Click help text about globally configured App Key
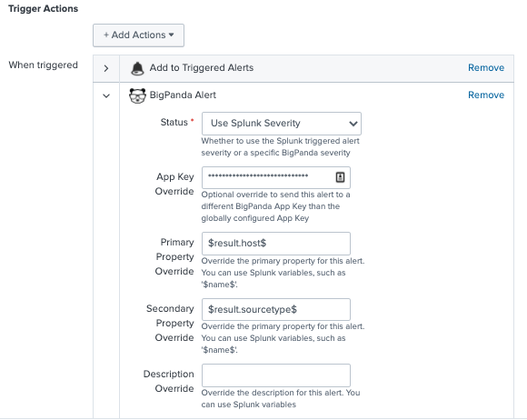 click(275, 206)
